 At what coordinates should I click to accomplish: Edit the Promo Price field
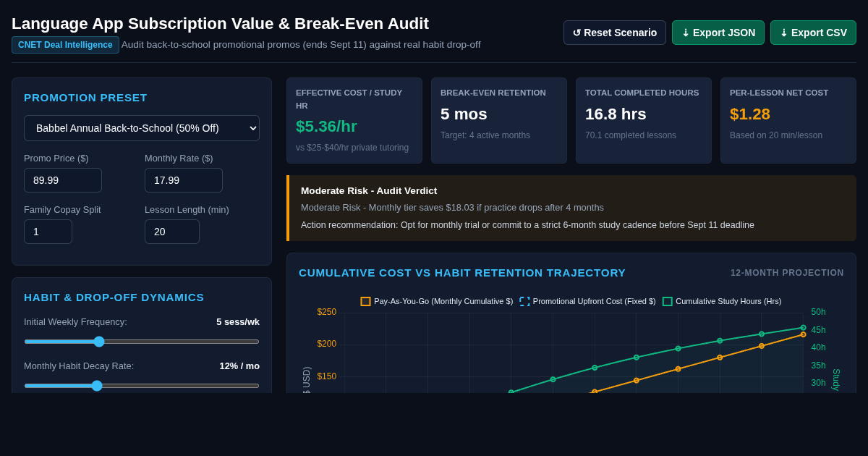click(x=63, y=180)
